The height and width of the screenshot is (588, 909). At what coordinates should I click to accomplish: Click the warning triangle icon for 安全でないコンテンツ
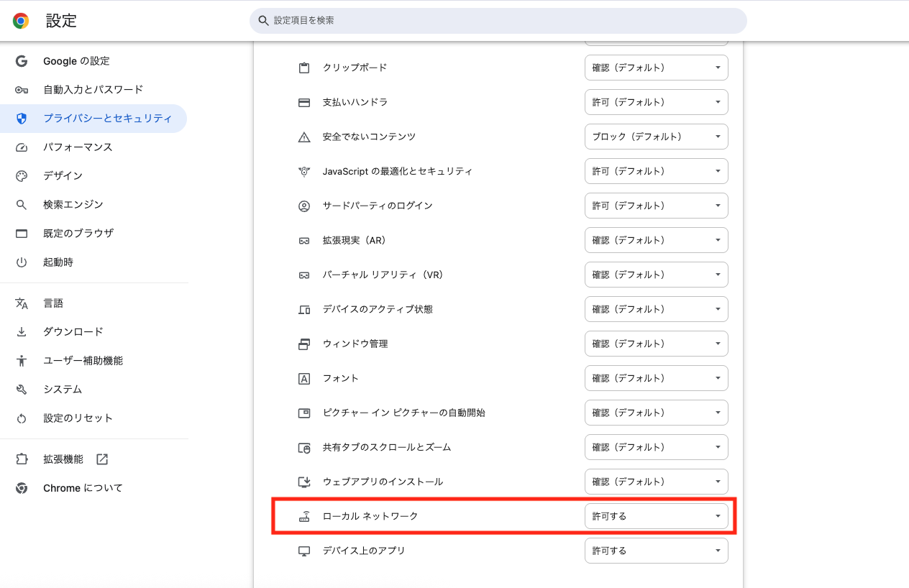304,137
